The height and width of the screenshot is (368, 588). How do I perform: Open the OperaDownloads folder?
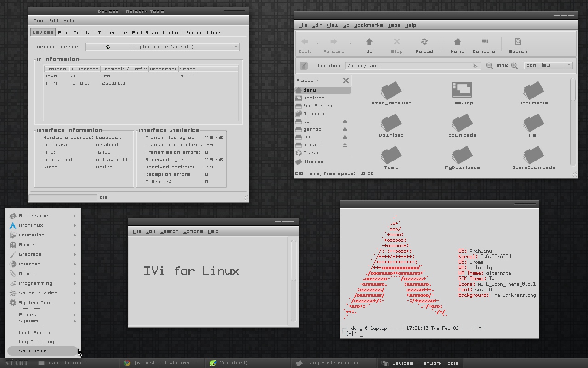coord(533,158)
